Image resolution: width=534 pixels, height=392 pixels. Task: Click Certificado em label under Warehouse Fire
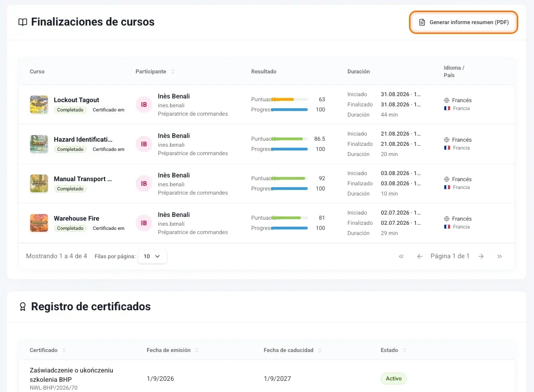coord(108,228)
